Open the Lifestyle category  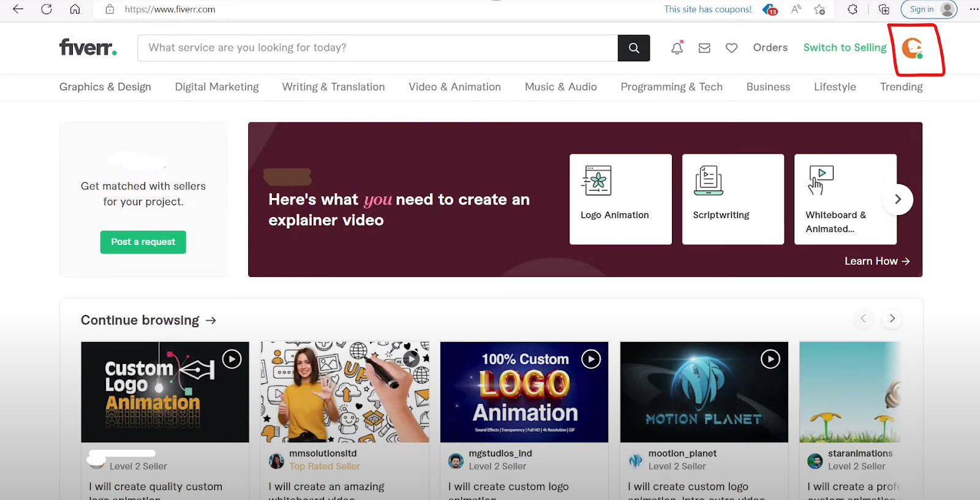[x=835, y=87]
